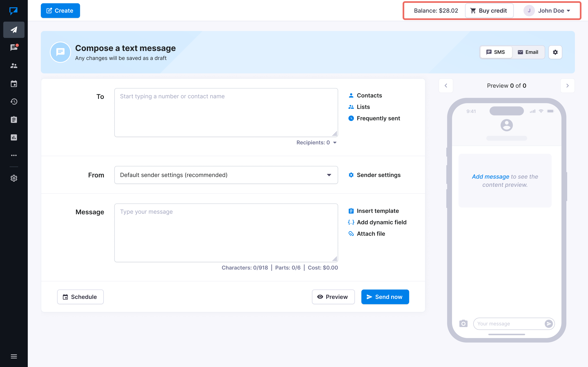Click the more options ellipsis in sidebar
The image size is (588, 367).
pos(14,155)
